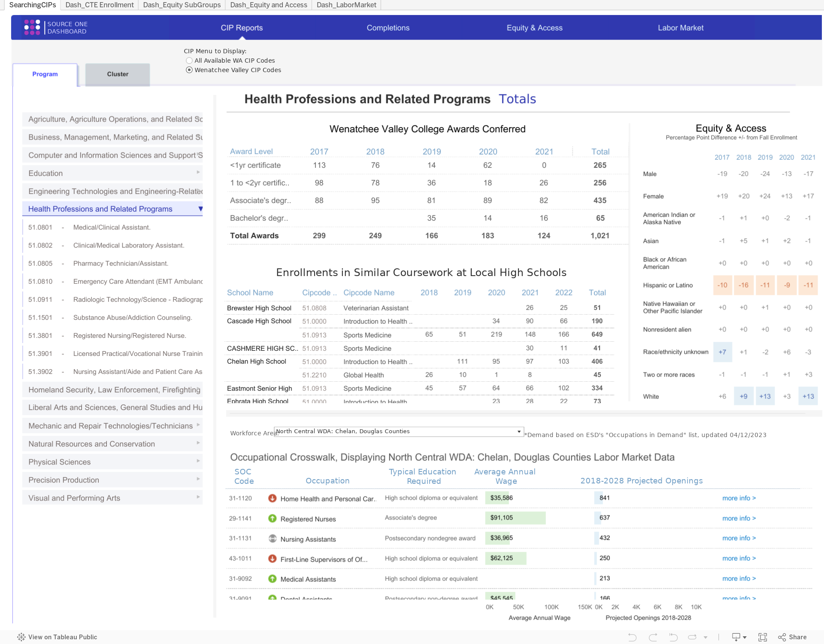Screen dimensions: 824x644
Task: Switch to the Dash_Equity and Access tab
Action: pyautogui.click(x=269, y=5)
